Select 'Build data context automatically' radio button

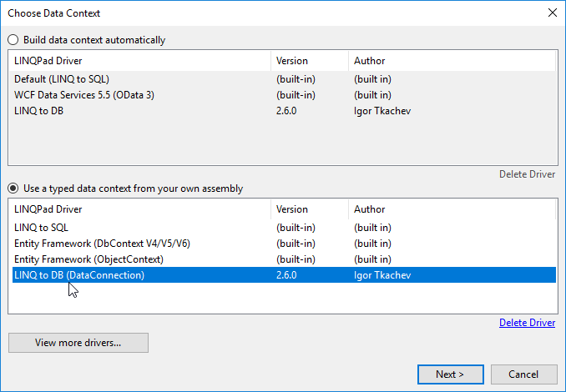[x=13, y=40]
